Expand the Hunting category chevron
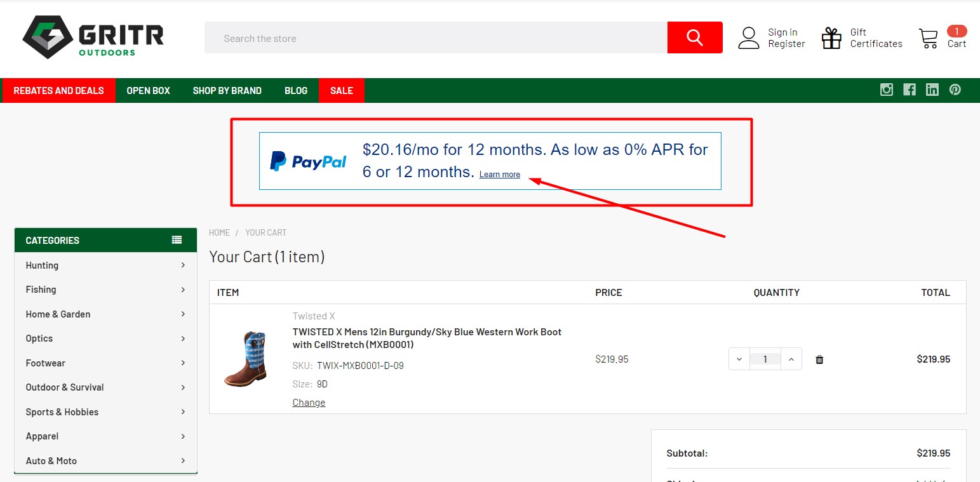This screenshot has width=980, height=482. click(x=183, y=265)
